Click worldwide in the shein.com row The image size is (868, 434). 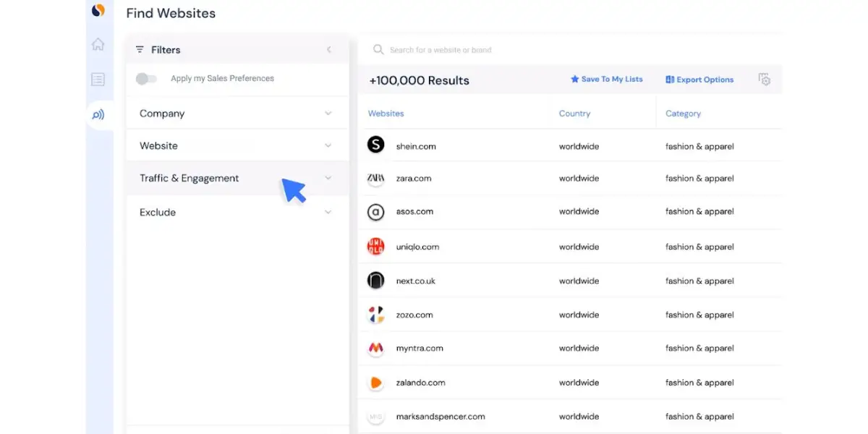coord(579,146)
